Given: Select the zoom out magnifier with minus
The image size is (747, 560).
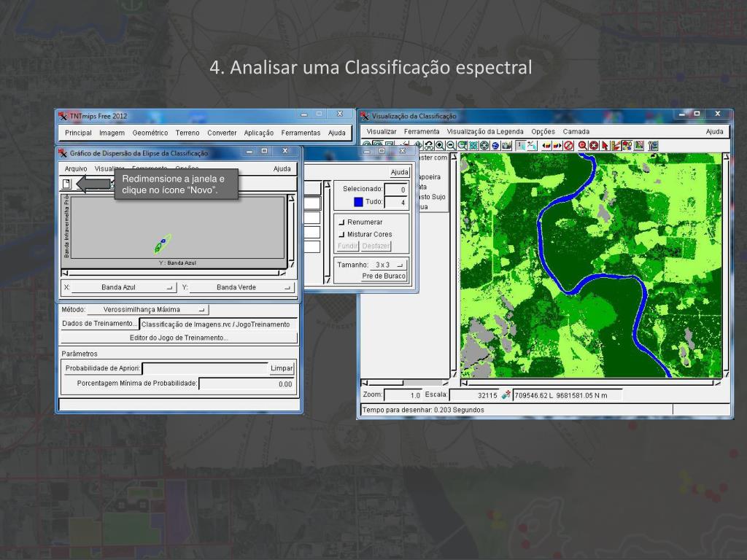Looking at the screenshot, I should pyautogui.click(x=451, y=146).
